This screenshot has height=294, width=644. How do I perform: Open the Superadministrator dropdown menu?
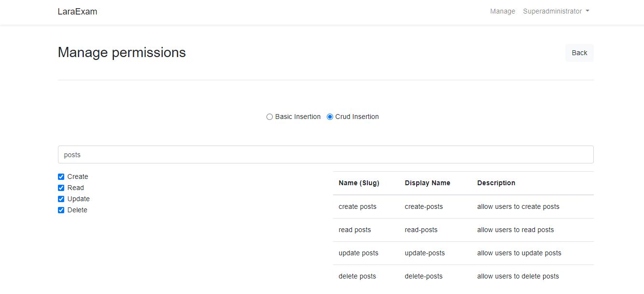pyautogui.click(x=555, y=11)
